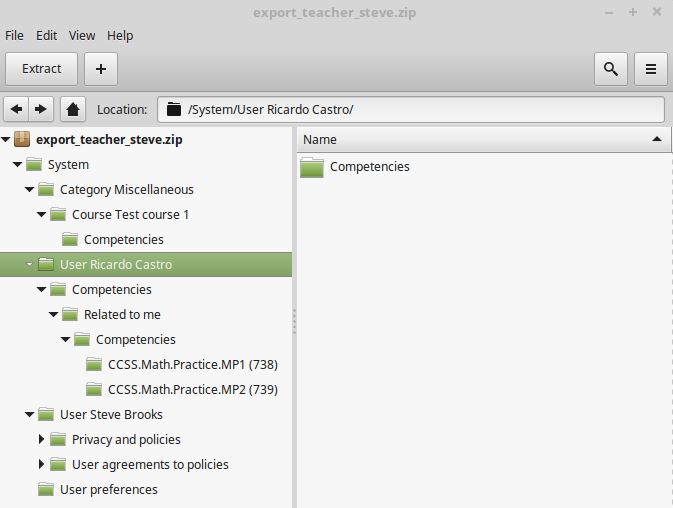Click the window maximize plus button
The height and width of the screenshot is (508, 673).
tap(633, 12)
